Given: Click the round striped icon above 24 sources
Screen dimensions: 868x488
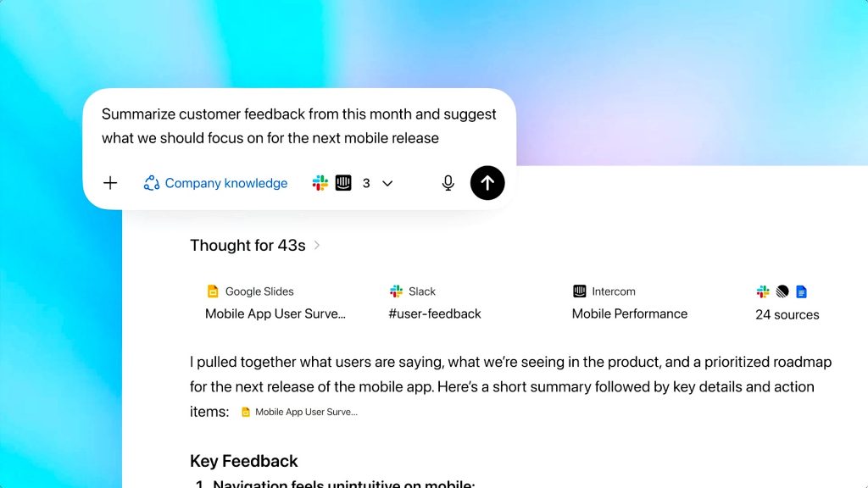Looking at the screenshot, I should pyautogui.click(x=782, y=291).
